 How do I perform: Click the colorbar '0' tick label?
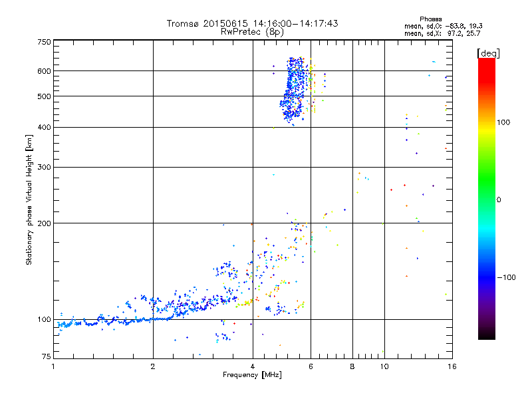tap(499, 200)
